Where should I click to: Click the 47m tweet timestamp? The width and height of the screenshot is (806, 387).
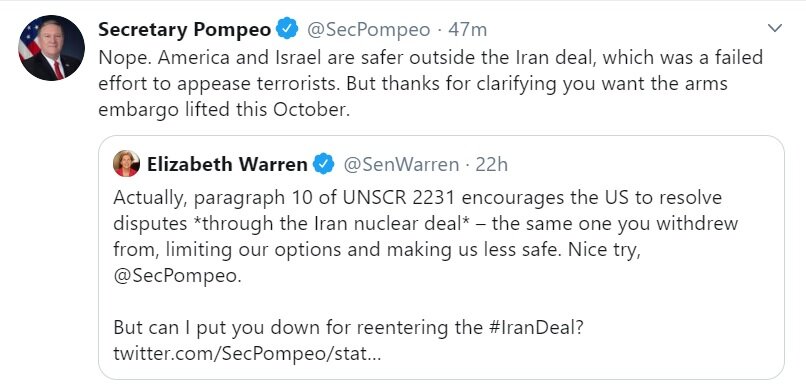(467, 30)
